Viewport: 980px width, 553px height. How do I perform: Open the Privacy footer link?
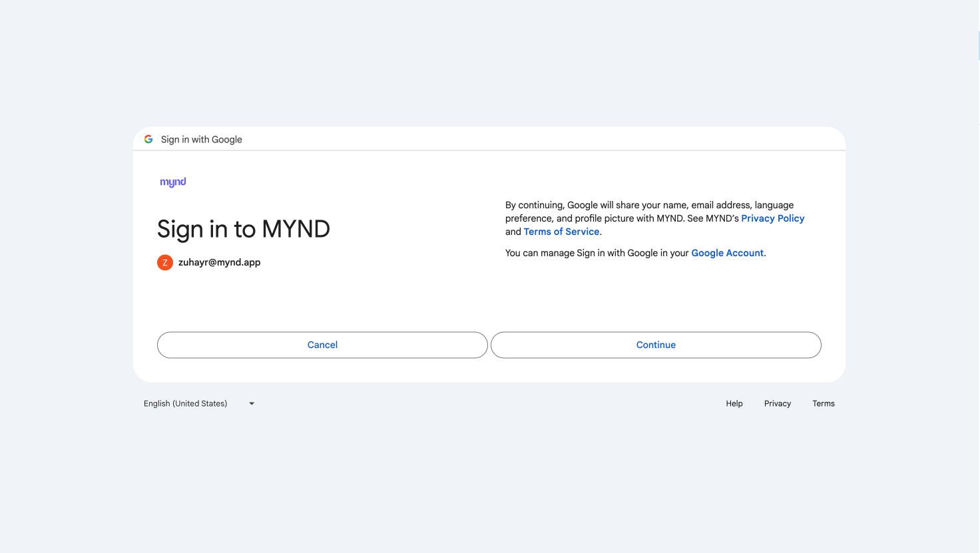click(x=778, y=403)
